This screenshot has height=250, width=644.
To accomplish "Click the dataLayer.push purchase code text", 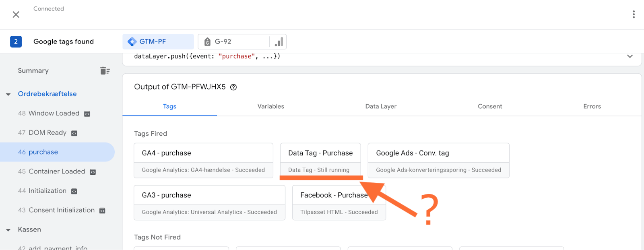I will 207,56.
